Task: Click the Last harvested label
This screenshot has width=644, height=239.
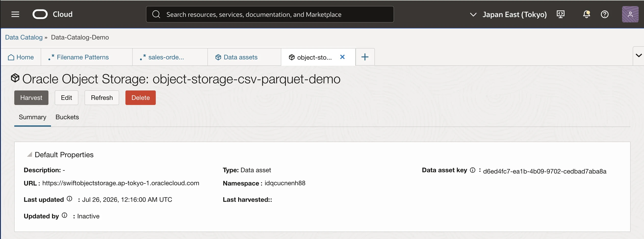Action: point(247,200)
